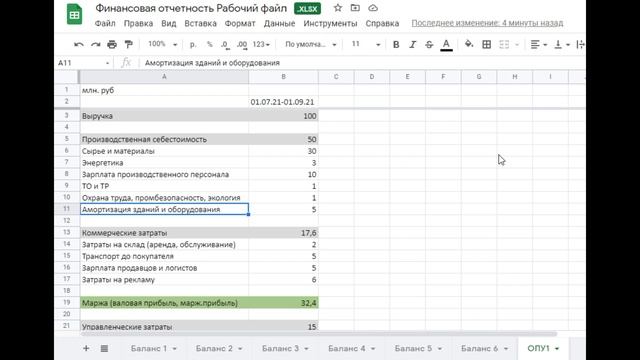Open the Вставка menu
This screenshot has height=360, width=640.
click(200, 23)
